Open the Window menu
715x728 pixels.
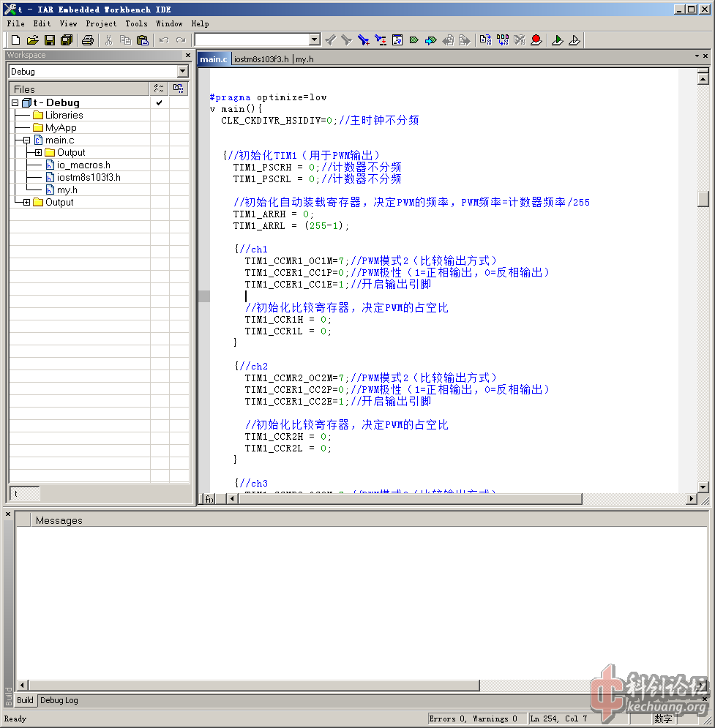(x=169, y=23)
